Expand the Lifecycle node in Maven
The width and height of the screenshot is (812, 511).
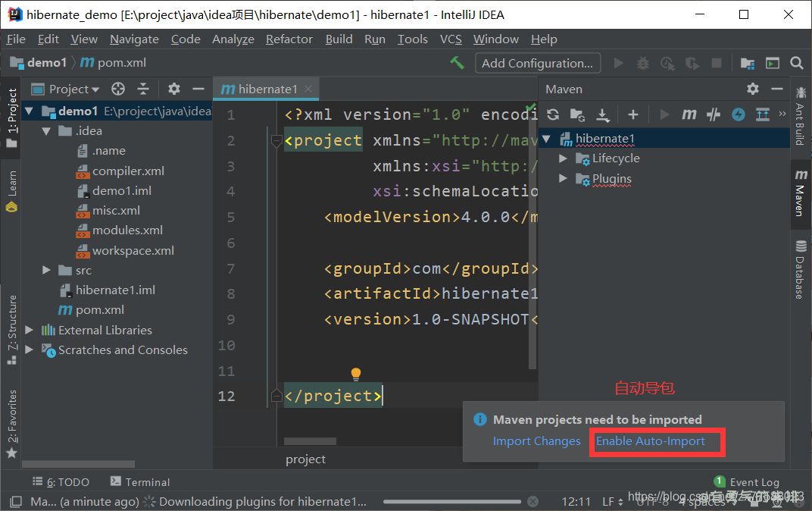point(563,158)
